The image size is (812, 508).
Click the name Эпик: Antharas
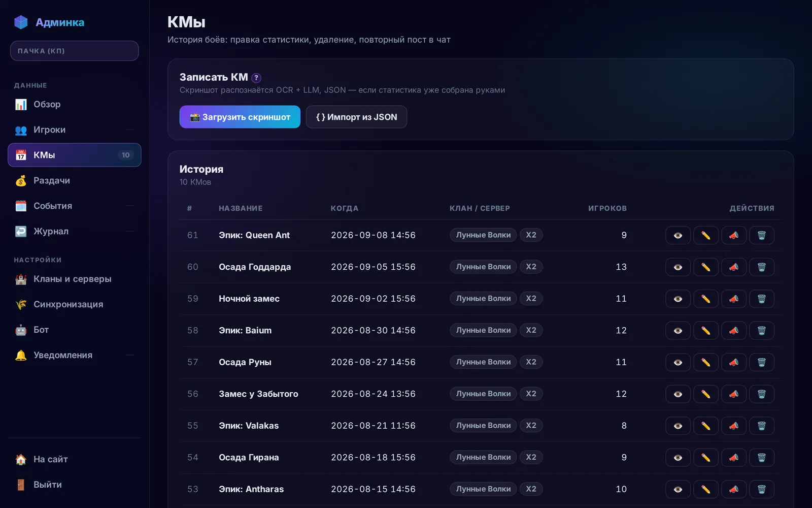tap(251, 489)
